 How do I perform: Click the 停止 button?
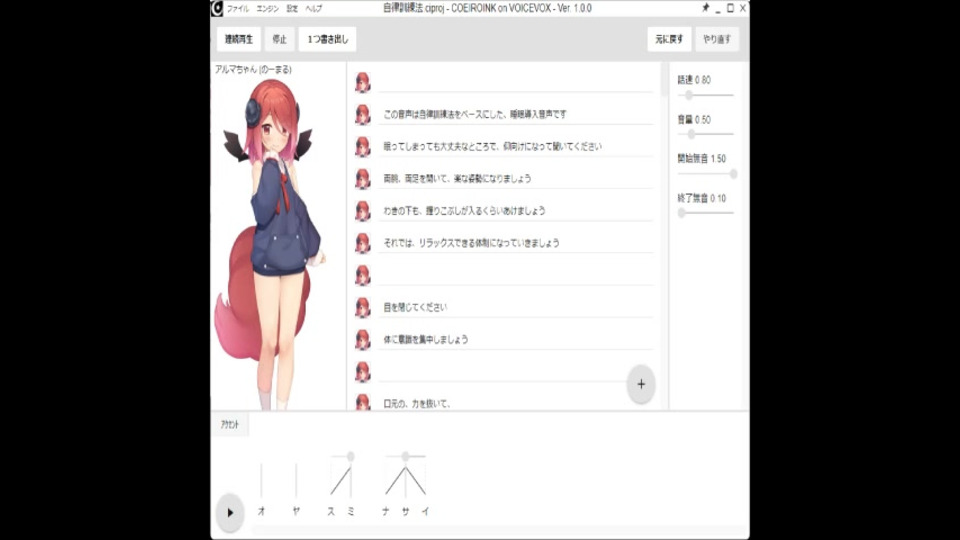point(279,39)
